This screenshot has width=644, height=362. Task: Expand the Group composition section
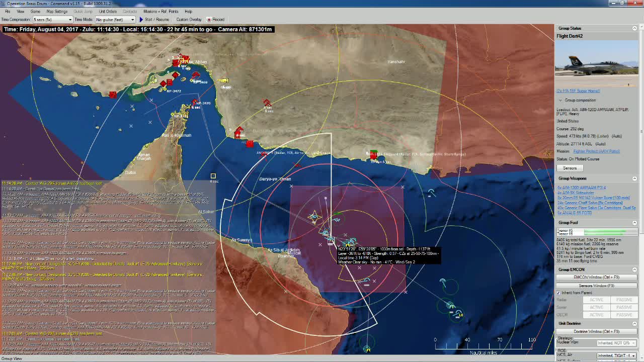[560, 100]
